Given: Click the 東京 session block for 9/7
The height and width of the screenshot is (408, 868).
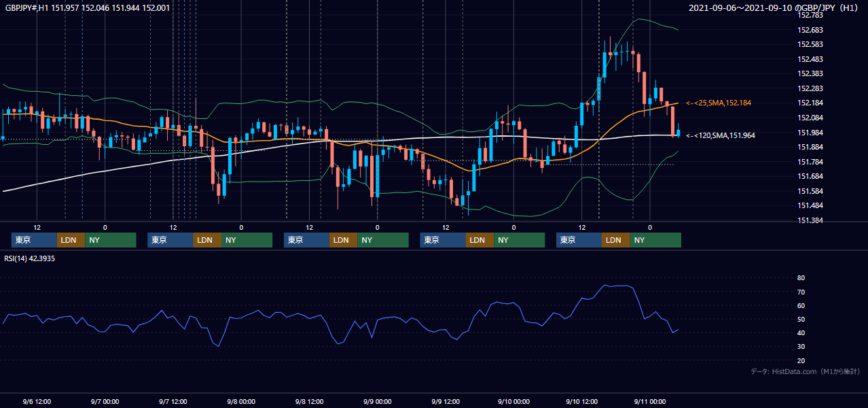Looking at the screenshot, I should coord(170,240).
